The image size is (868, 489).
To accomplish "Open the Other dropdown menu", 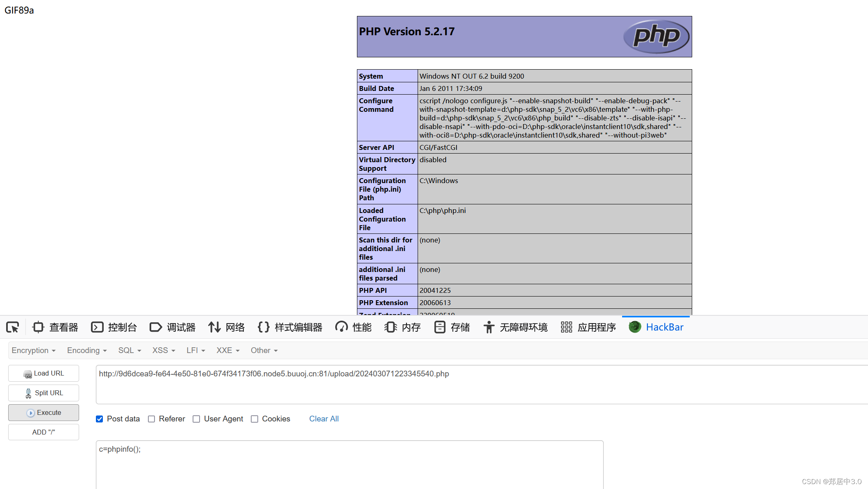I will [x=264, y=351].
